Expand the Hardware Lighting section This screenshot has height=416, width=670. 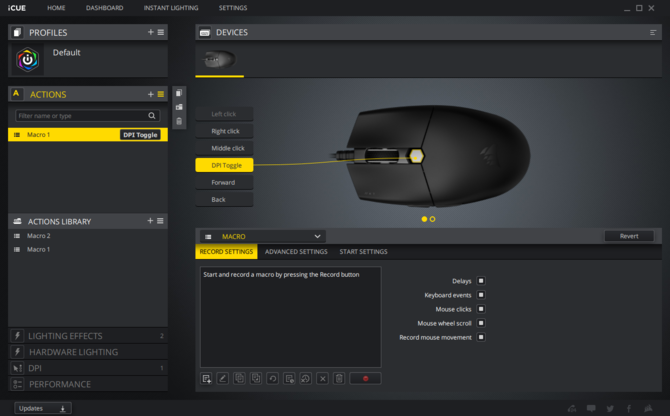point(88,352)
